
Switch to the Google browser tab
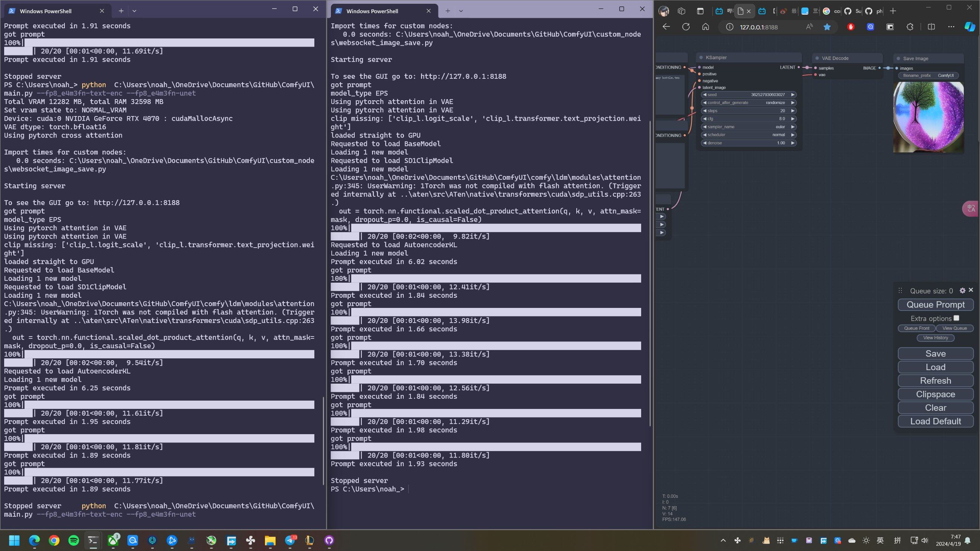click(x=831, y=11)
